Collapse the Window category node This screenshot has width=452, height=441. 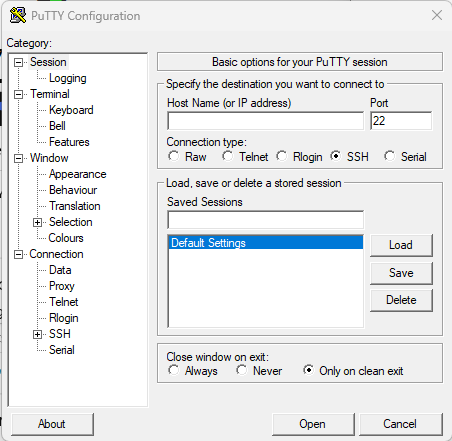pos(19,158)
